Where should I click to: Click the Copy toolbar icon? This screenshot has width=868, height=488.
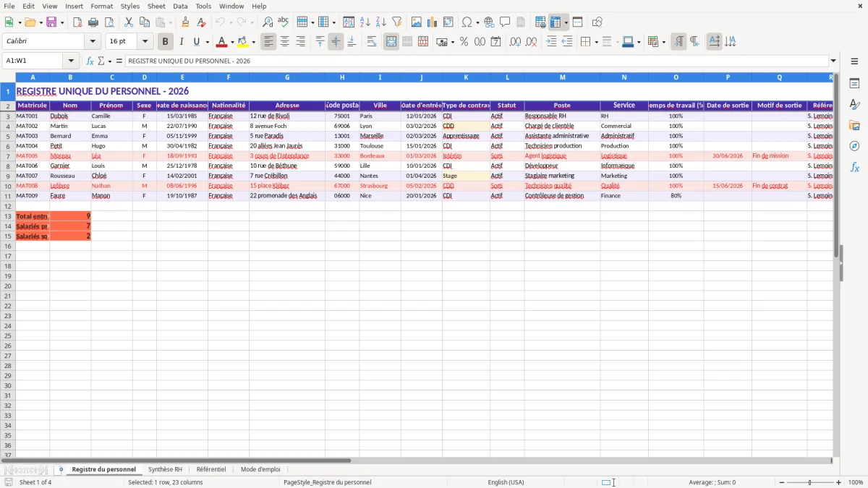[x=144, y=22]
